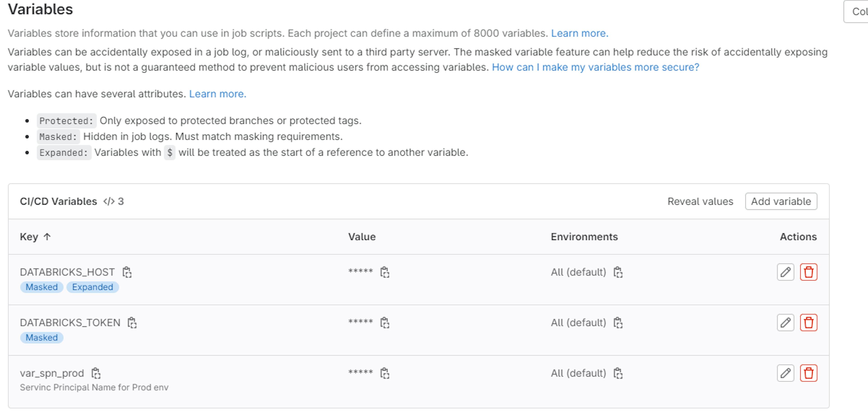Copy the DATABRICKS_HOST key name
This screenshot has width=868, height=420.
pyautogui.click(x=127, y=272)
